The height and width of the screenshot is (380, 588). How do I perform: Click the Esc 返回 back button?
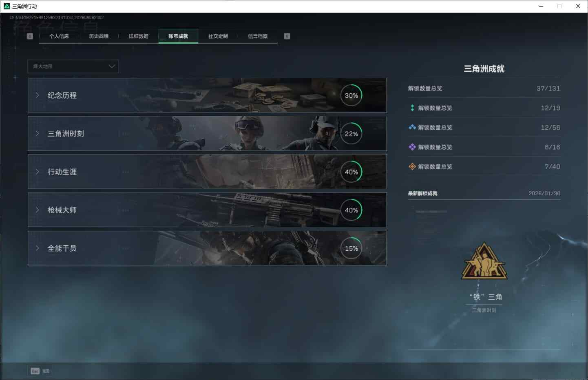click(40, 371)
